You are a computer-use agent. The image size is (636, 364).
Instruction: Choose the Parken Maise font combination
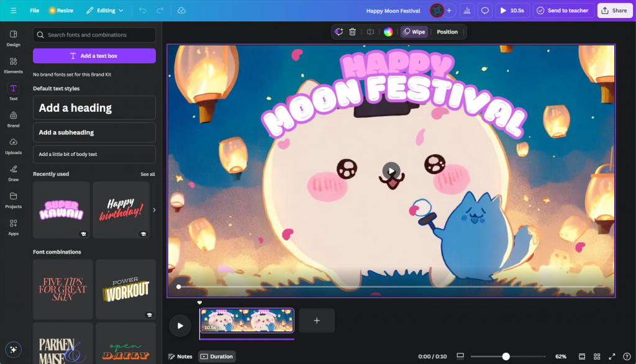[63, 344]
